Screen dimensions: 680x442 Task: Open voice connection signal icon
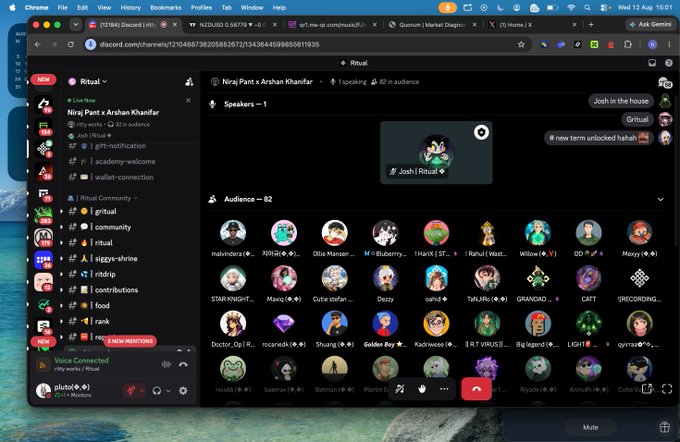pyautogui.click(x=43, y=365)
